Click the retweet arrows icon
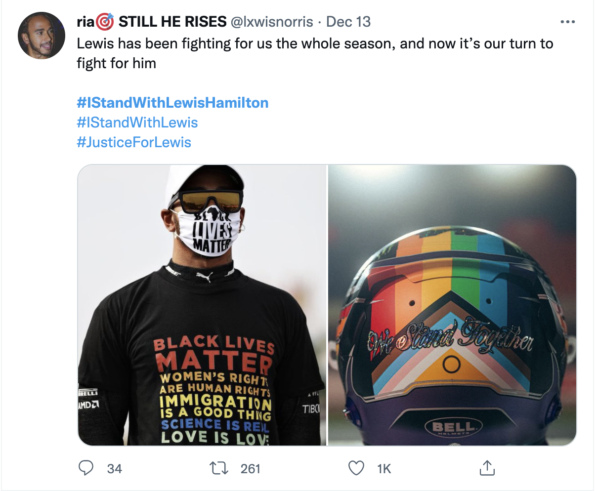The height and width of the screenshot is (491, 595). (x=219, y=468)
